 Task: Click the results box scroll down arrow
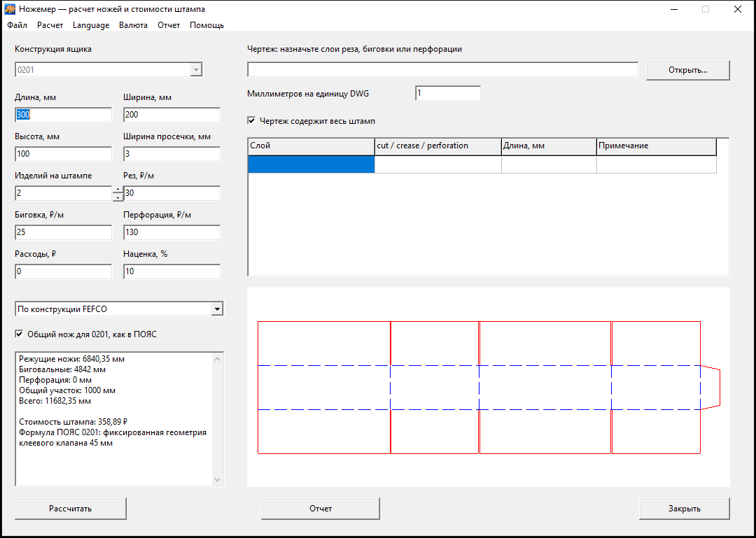pyautogui.click(x=218, y=480)
